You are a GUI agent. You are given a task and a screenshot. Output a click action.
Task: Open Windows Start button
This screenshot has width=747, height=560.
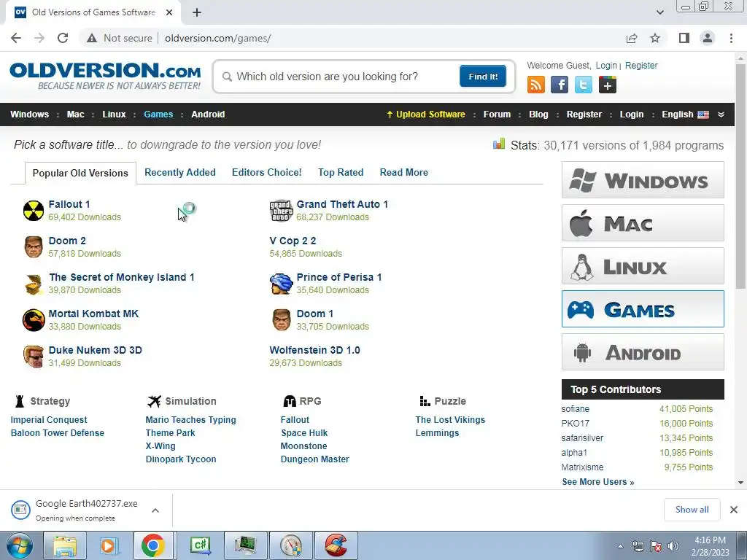(20, 545)
